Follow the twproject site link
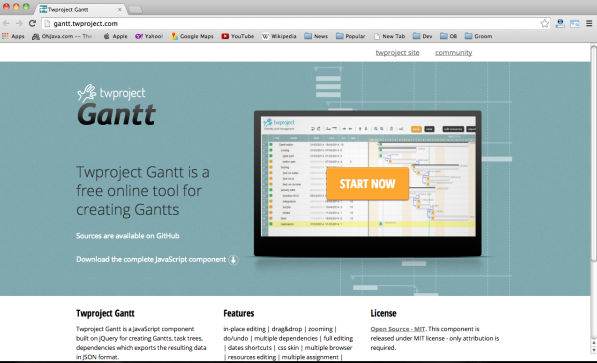The width and height of the screenshot is (597, 363). [x=397, y=53]
